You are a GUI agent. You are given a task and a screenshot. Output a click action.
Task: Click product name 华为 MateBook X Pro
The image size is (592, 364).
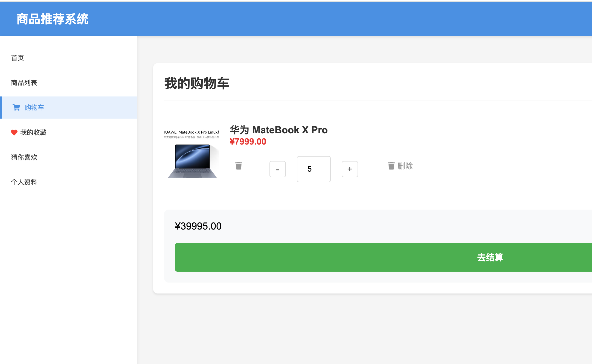point(278,130)
